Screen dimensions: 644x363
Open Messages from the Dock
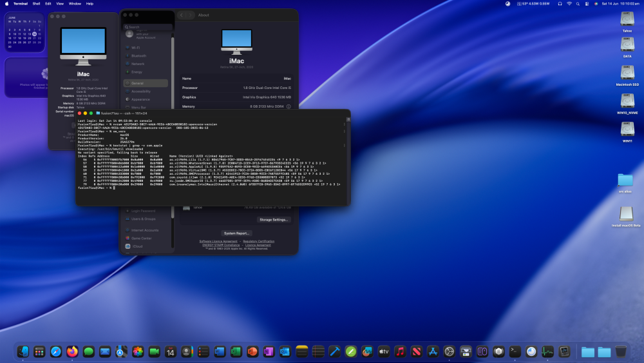(x=89, y=351)
